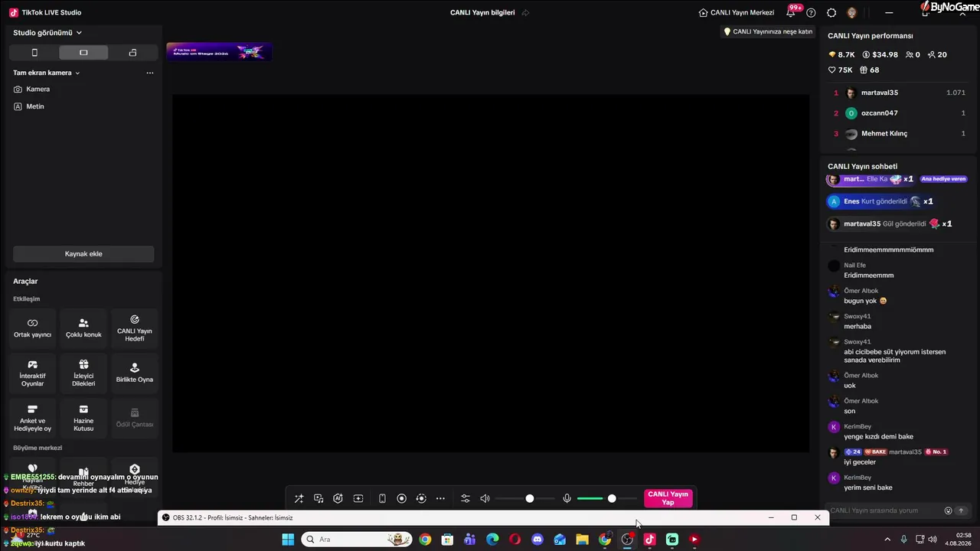Click the dashed-circle capture icon in toolbar

click(421, 499)
